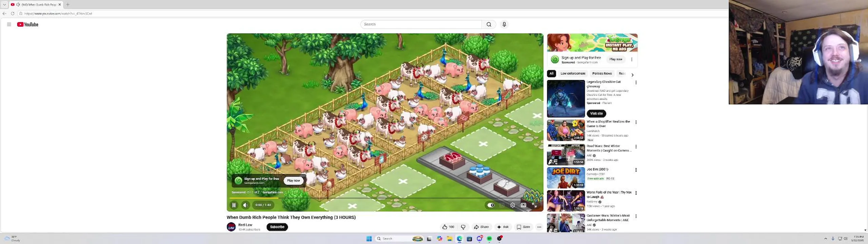The height and width of the screenshot is (244, 868).
Task: Select the Law enforcement filter chip
Action: [x=573, y=74]
